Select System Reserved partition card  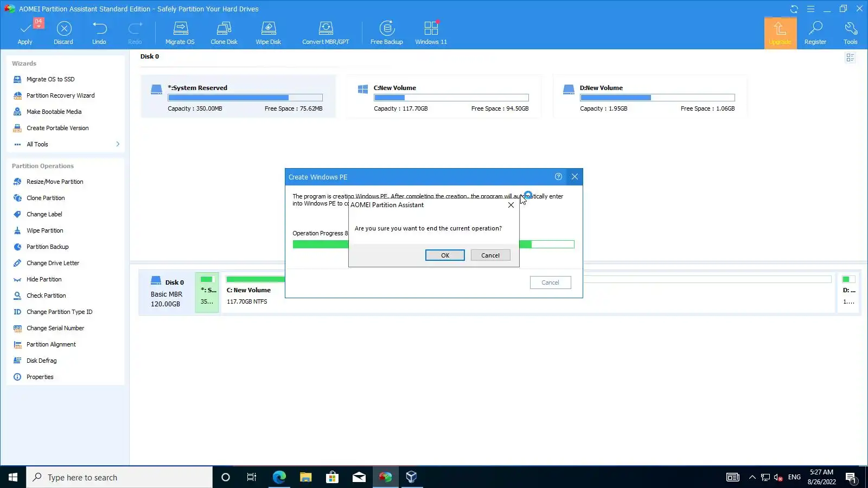[238, 97]
